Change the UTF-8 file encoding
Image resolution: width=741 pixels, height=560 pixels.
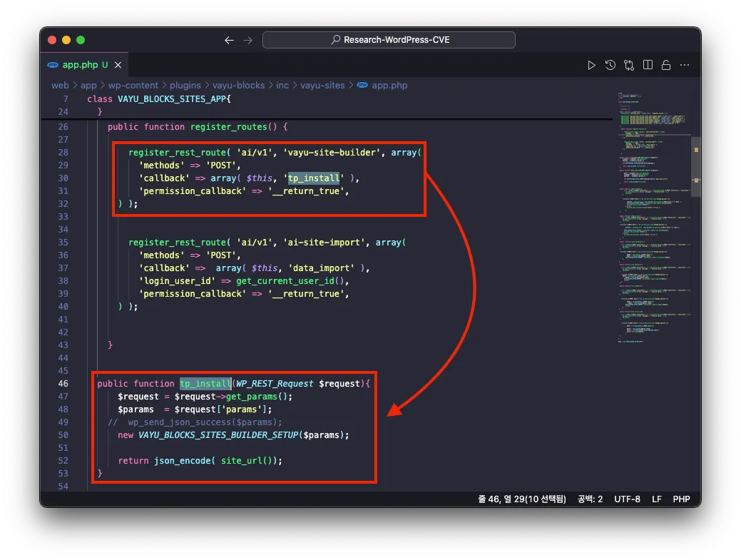[x=628, y=499]
